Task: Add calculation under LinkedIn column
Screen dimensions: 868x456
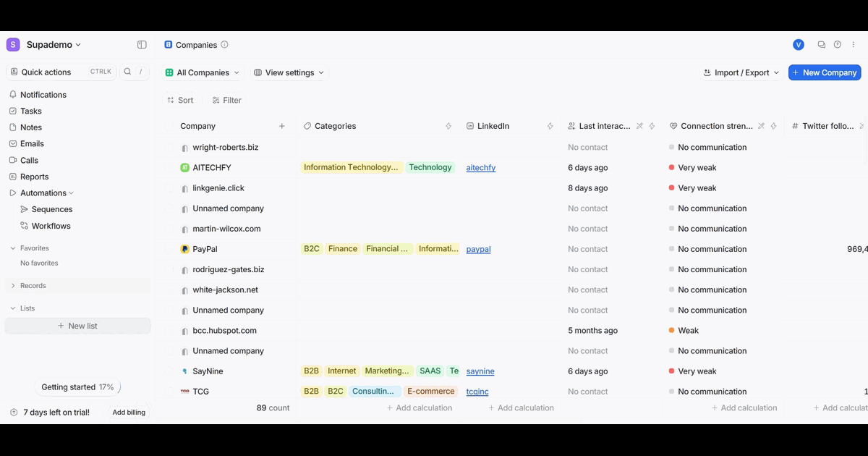Action: 521,408
